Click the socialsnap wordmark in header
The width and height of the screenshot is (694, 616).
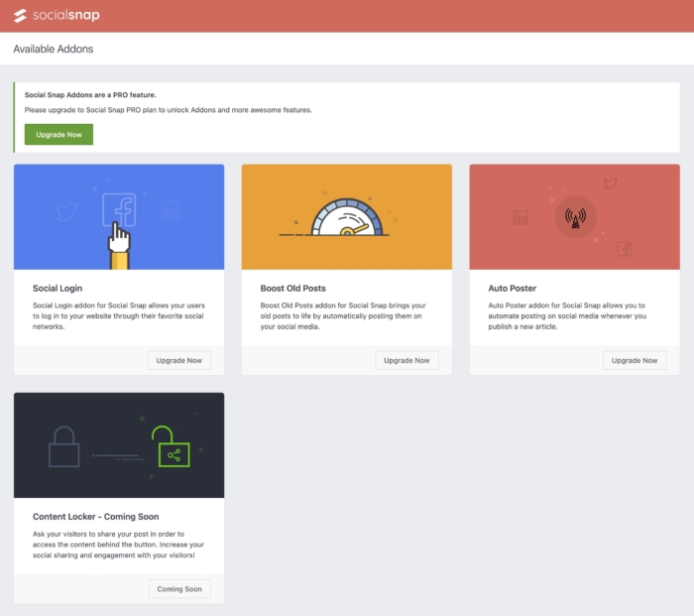[x=66, y=15]
